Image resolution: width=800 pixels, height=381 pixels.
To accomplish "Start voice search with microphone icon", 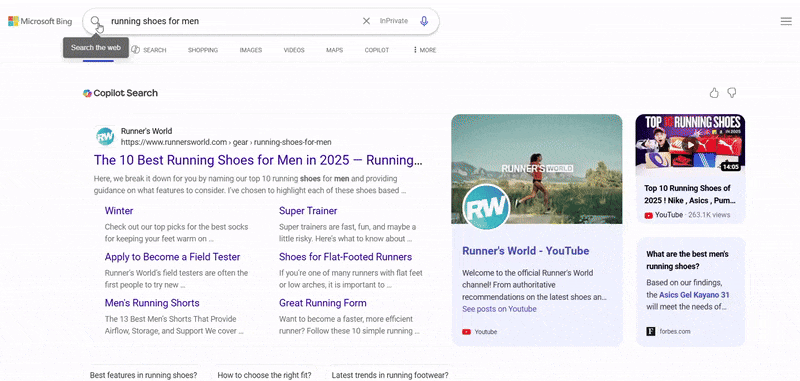I will tap(424, 21).
